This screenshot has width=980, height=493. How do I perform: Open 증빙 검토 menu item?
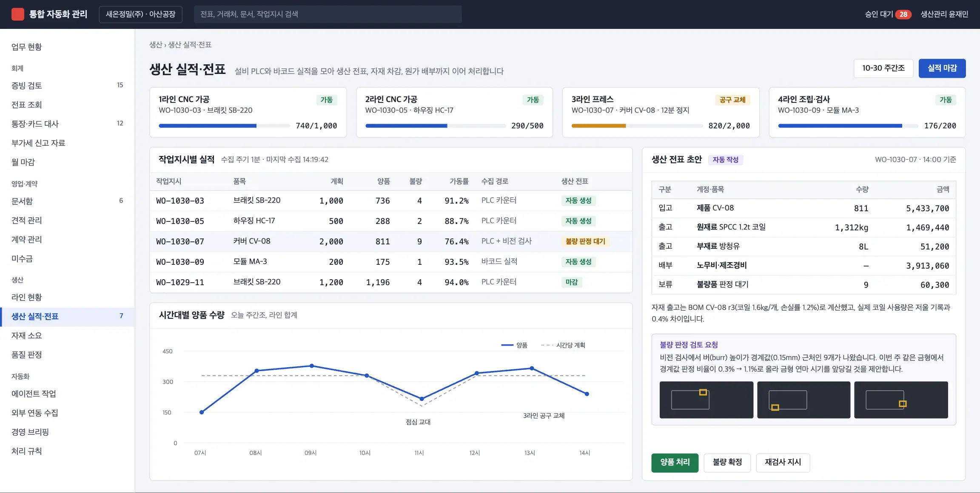tap(67, 85)
